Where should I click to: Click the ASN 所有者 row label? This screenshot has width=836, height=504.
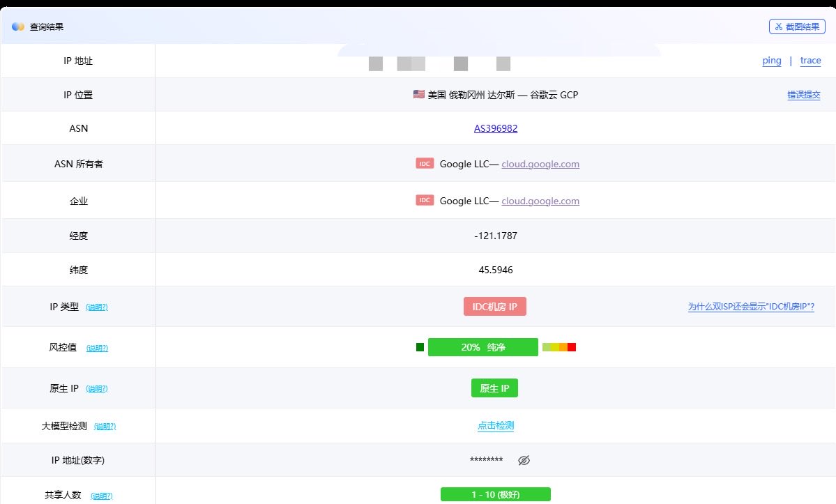pyautogui.click(x=78, y=164)
